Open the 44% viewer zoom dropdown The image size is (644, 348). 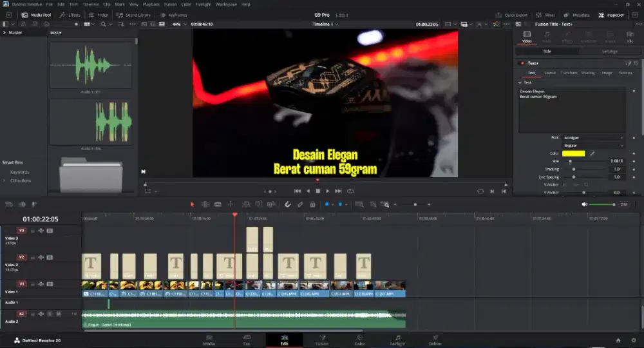[x=179, y=24]
